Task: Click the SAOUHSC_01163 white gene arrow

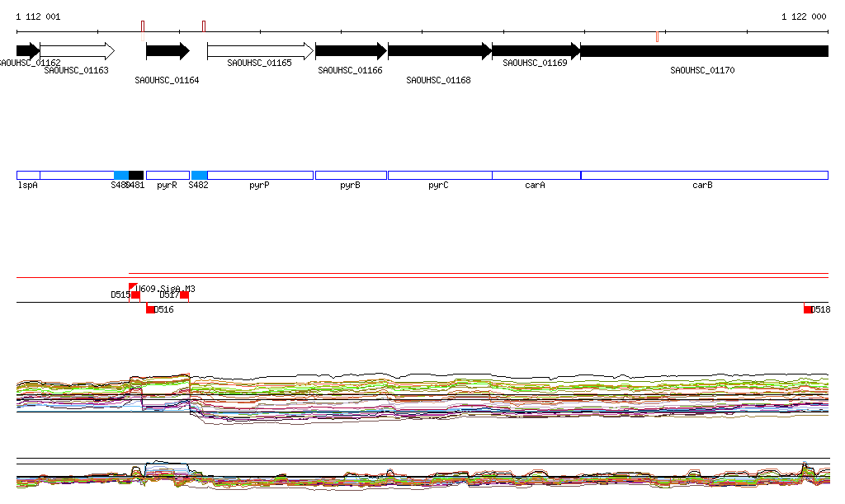Action: pos(77,51)
